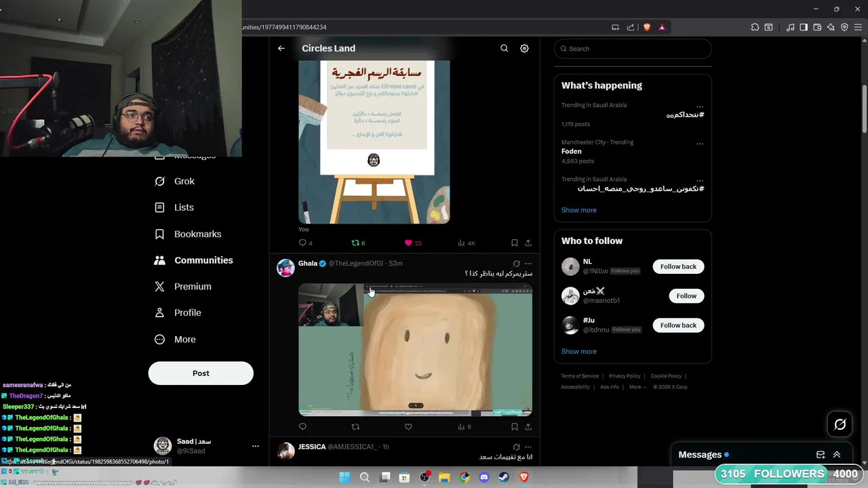Open Discord from the taskbar

click(484, 477)
